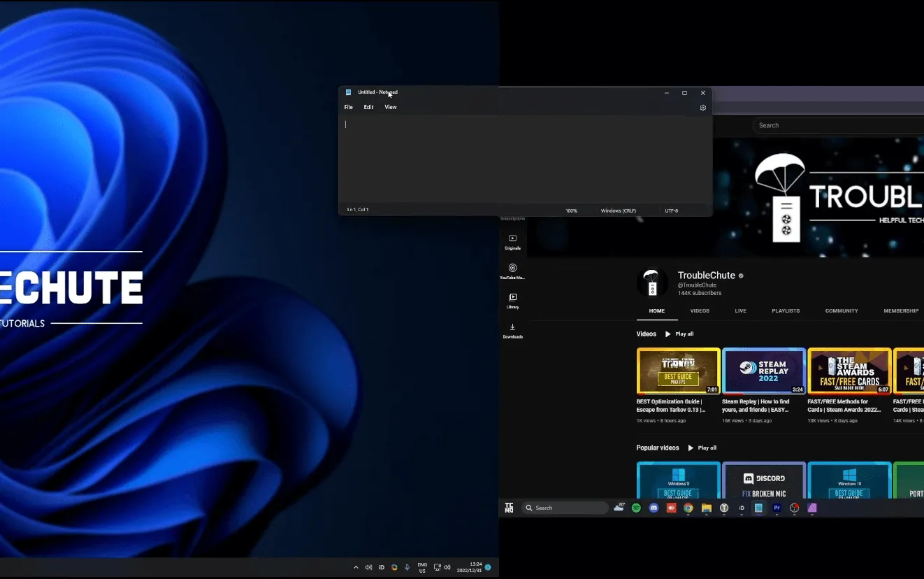924x579 pixels.
Task: Click Play all beside Popular videos heading
Action: click(x=702, y=448)
